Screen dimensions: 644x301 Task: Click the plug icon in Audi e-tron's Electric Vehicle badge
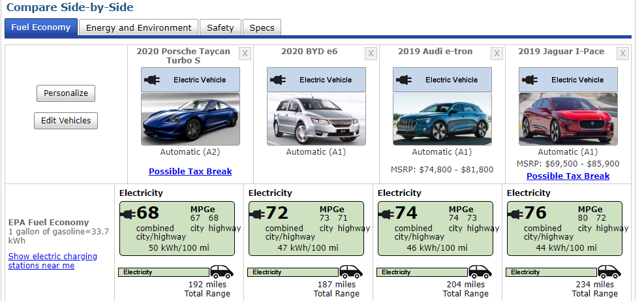(x=404, y=80)
